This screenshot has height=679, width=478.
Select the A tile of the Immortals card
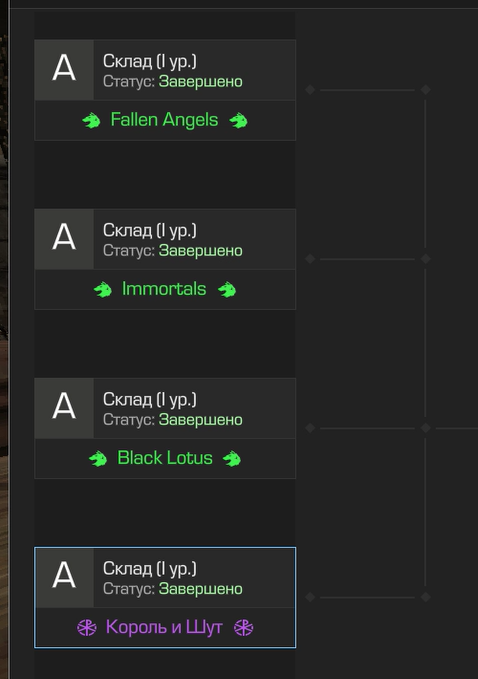pyautogui.click(x=64, y=239)
